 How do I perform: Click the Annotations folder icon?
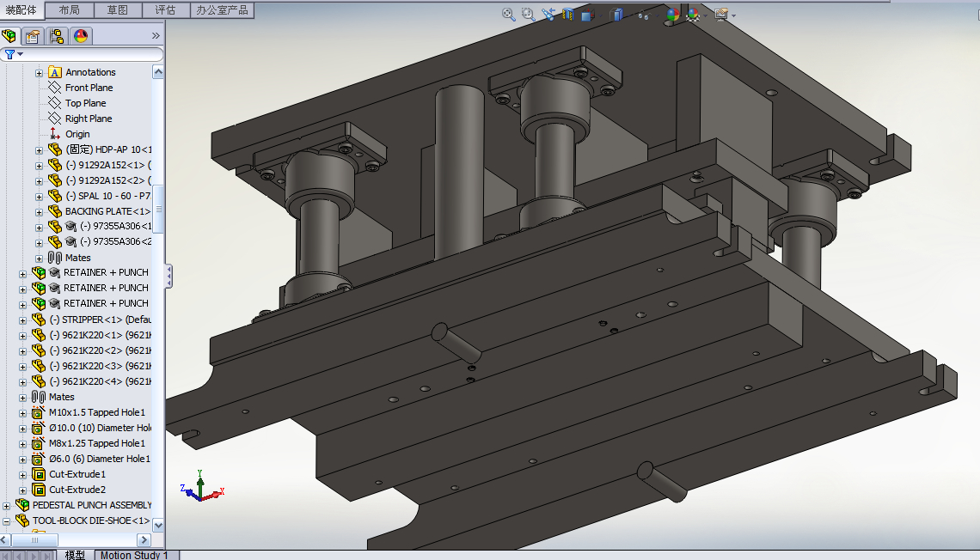coord(55,72)
